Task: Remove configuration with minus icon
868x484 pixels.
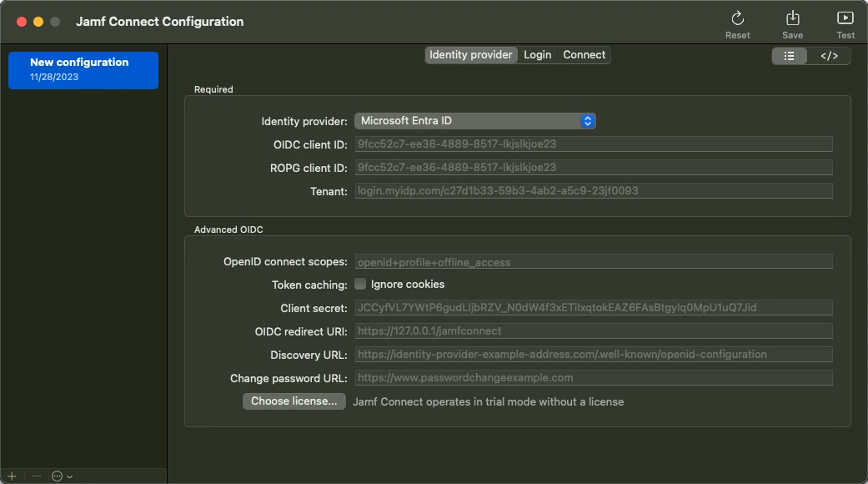Action: pos(37,476)
